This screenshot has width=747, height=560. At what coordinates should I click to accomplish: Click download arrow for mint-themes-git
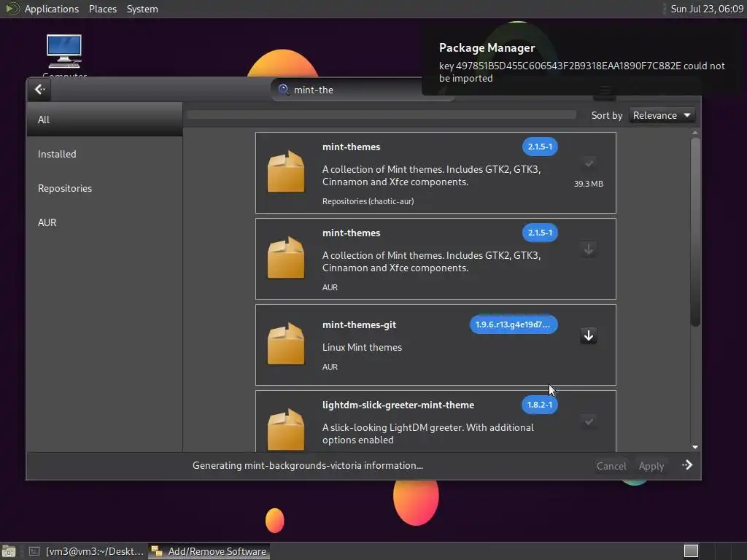pos(589,335)
